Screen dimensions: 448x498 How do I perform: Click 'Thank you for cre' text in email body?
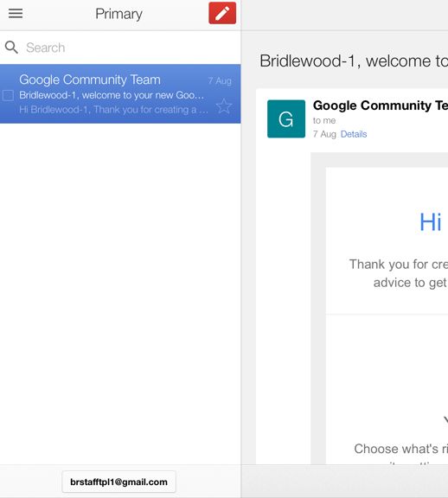click(399, 265)
